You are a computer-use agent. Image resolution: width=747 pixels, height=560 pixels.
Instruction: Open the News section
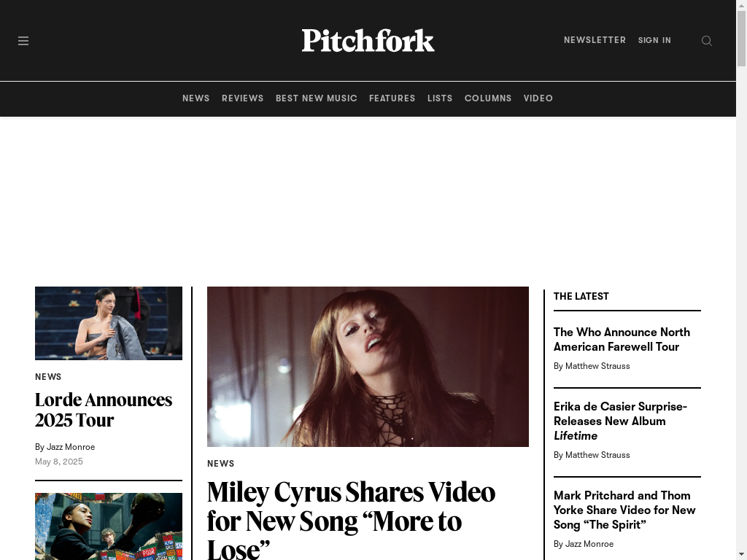[x=196, y=98]
